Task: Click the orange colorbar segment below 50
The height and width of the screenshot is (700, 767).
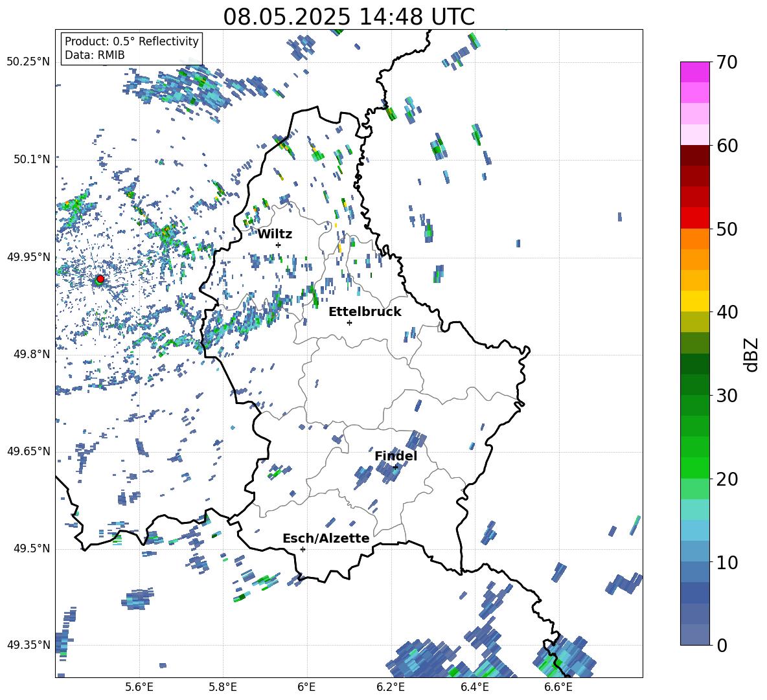Action: (694, 239)
